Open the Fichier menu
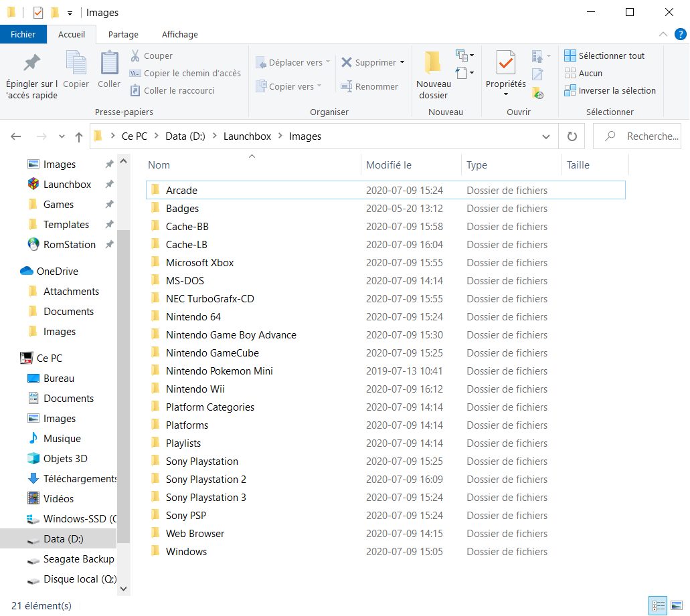 point(23,34)
